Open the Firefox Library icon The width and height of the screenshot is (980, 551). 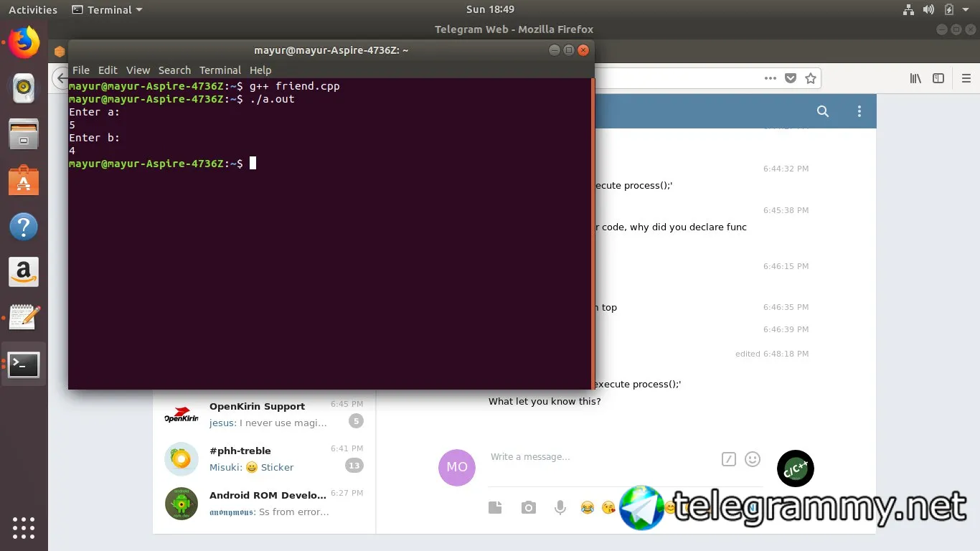tap(915, 78)
